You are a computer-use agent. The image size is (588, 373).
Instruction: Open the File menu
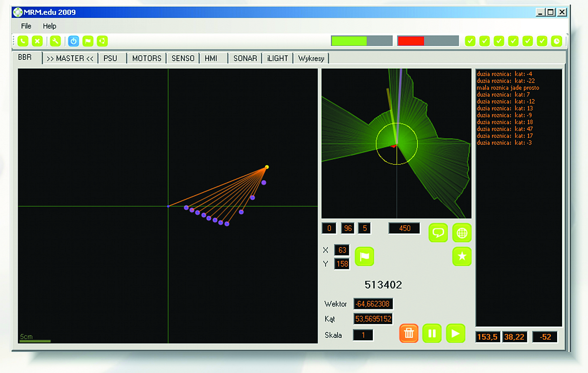point(26,26)
